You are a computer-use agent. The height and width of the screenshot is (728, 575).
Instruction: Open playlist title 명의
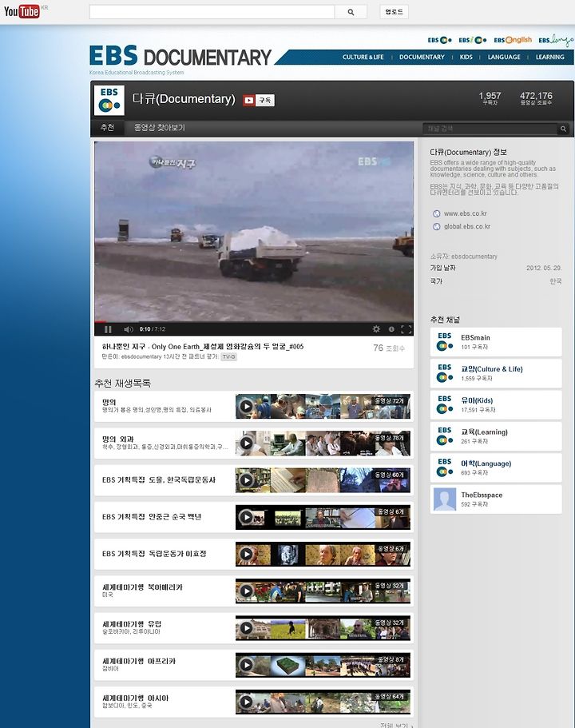click(x=109, y=402)
